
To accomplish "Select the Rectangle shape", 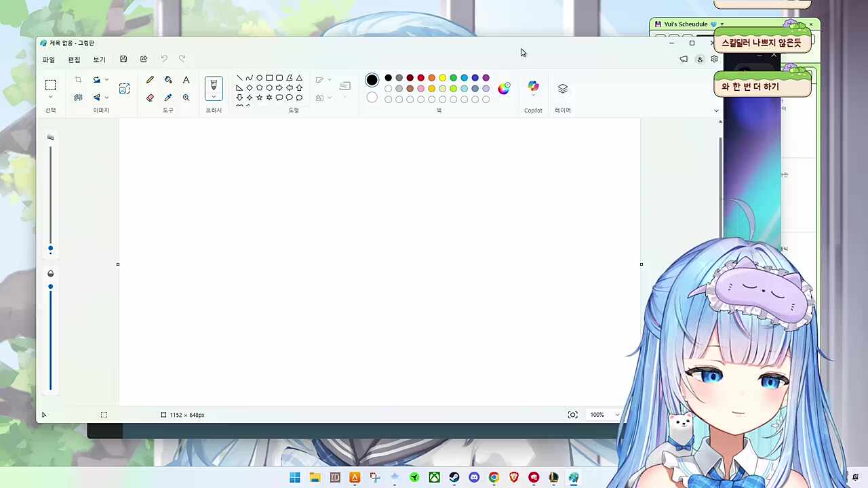I will (x=269, y=78).
